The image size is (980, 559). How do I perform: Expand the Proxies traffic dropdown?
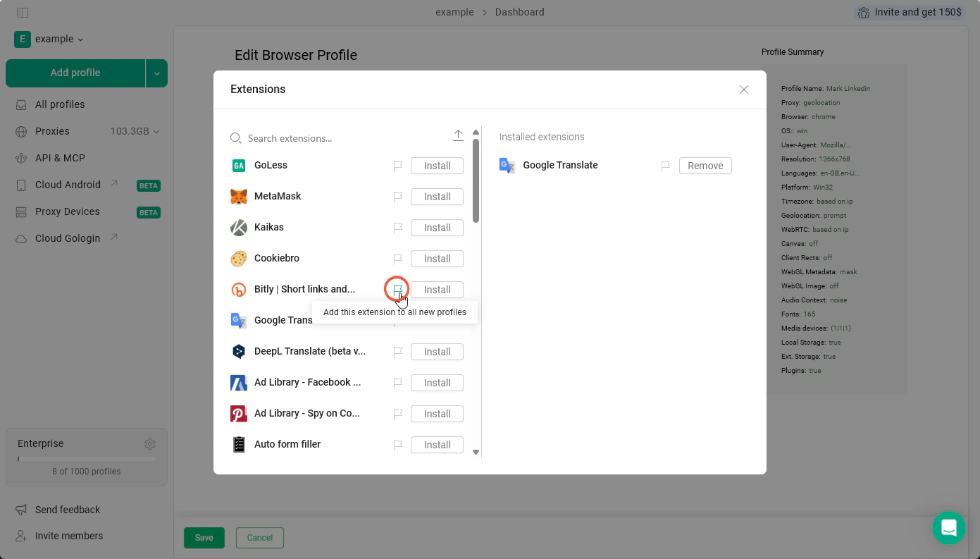[x=156, y=131]
